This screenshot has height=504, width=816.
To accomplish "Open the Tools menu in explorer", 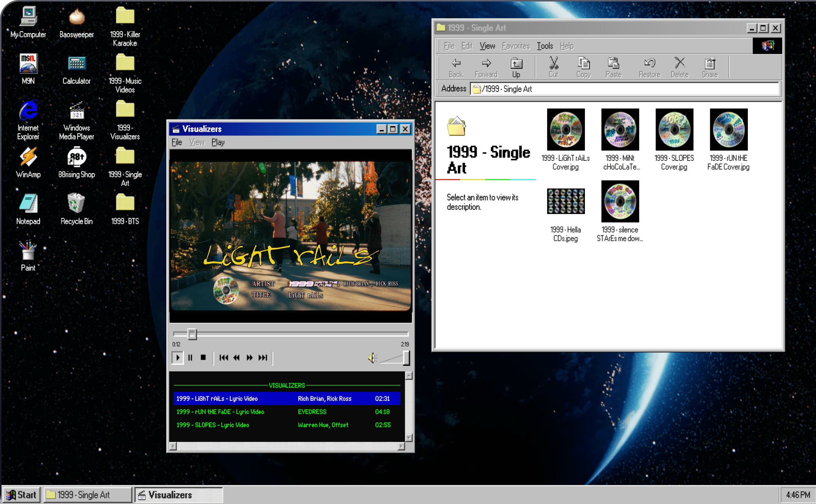I will (x=545, y=46).
